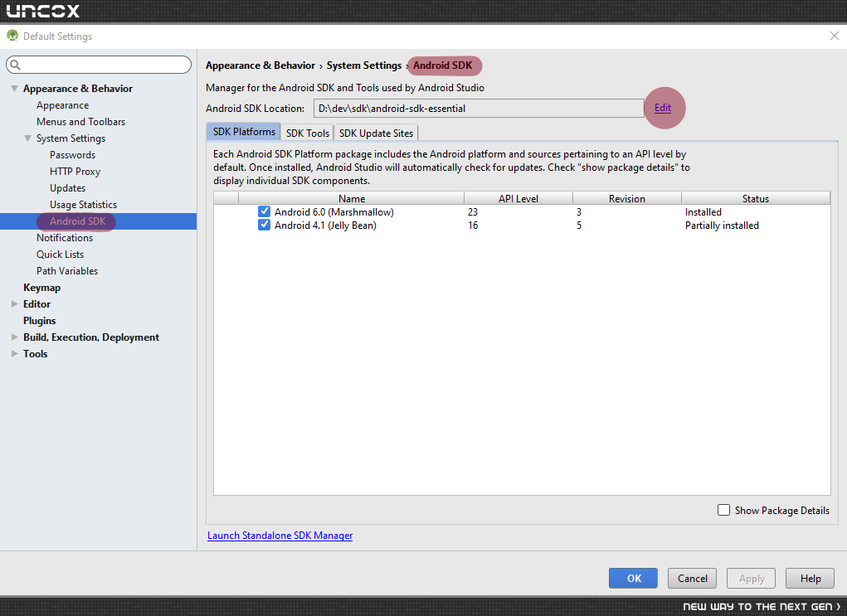Click the Cancel button

point(692,578)
